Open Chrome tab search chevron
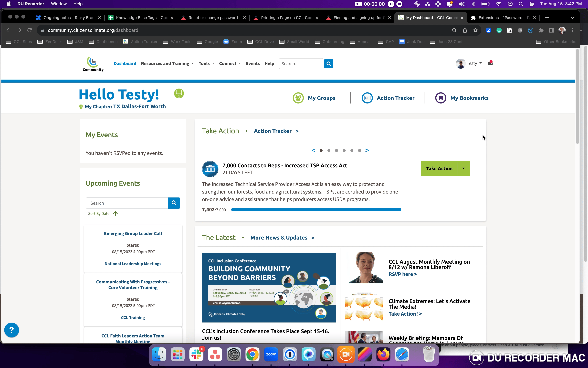Screen dimensions: 588x368 click(572, 18)
